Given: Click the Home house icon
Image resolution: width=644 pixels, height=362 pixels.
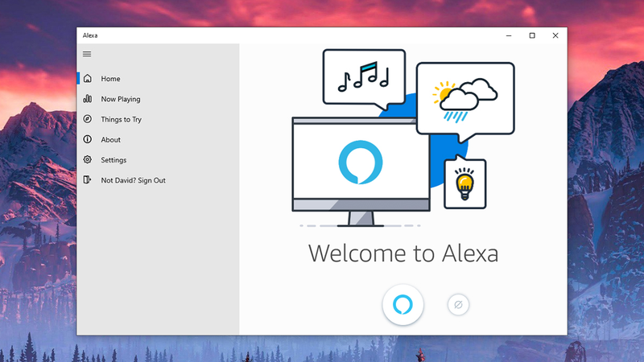Looking at the screenshot, I should pyautogui.click(x=88, y=78).
